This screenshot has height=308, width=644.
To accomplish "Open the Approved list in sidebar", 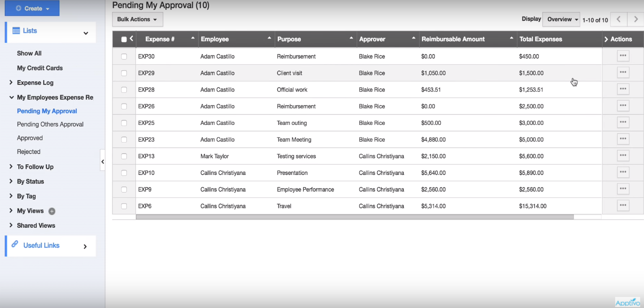I will (x=29, y=138).
